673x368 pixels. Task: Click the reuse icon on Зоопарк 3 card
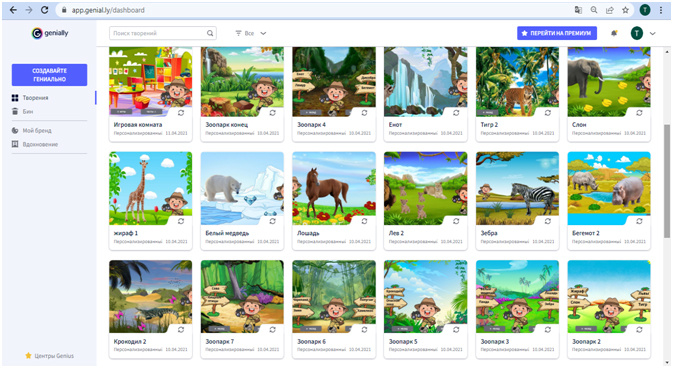pos(548,329)
